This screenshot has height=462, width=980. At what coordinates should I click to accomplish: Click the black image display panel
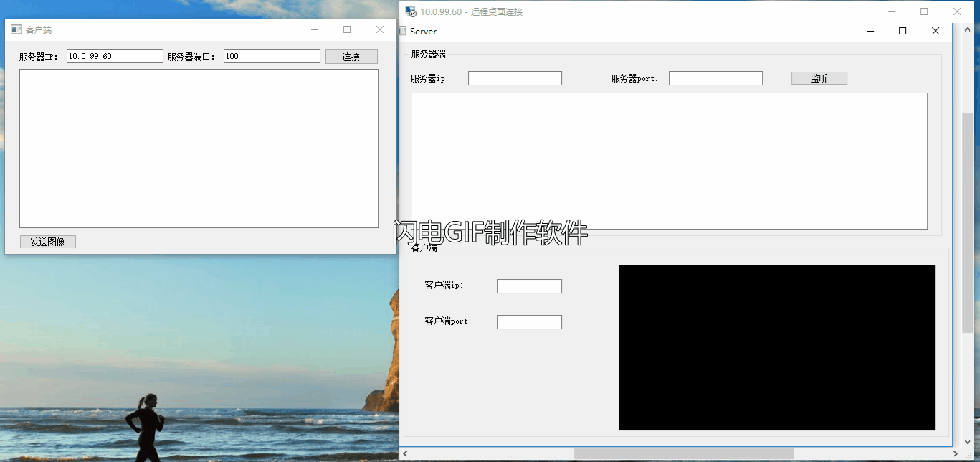[x=776, y=347]
